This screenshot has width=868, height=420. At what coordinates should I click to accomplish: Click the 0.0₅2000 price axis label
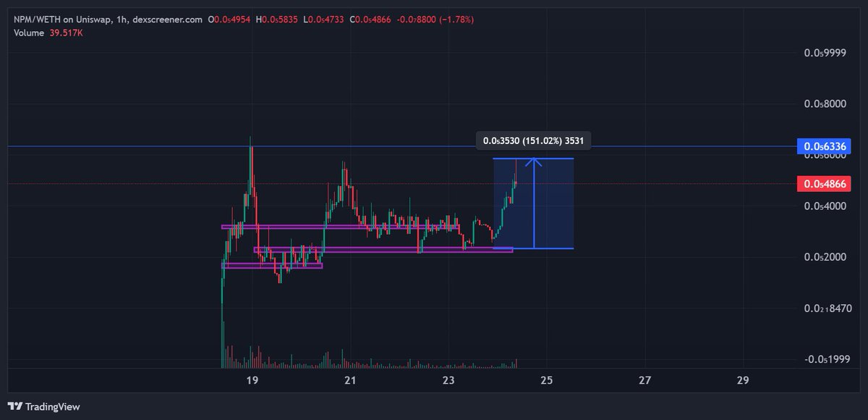pyautogui.click(x=825, y=257)
